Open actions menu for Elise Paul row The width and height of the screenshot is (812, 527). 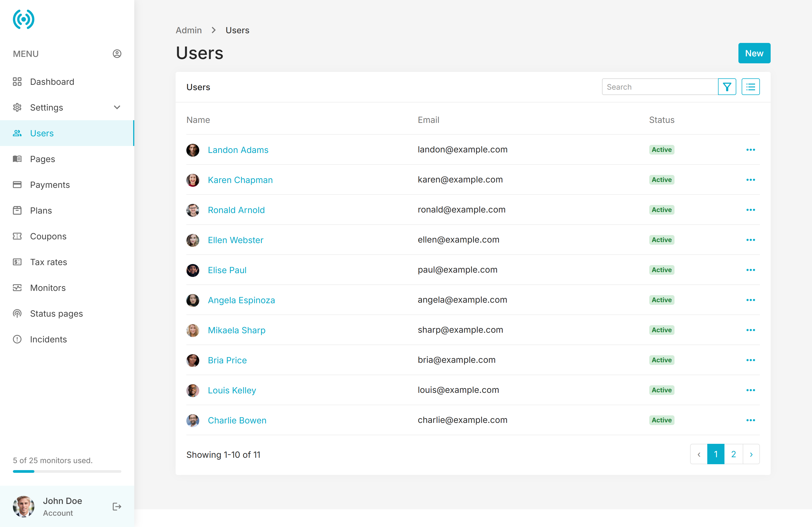pyautogui.click(x=750, y=270)
